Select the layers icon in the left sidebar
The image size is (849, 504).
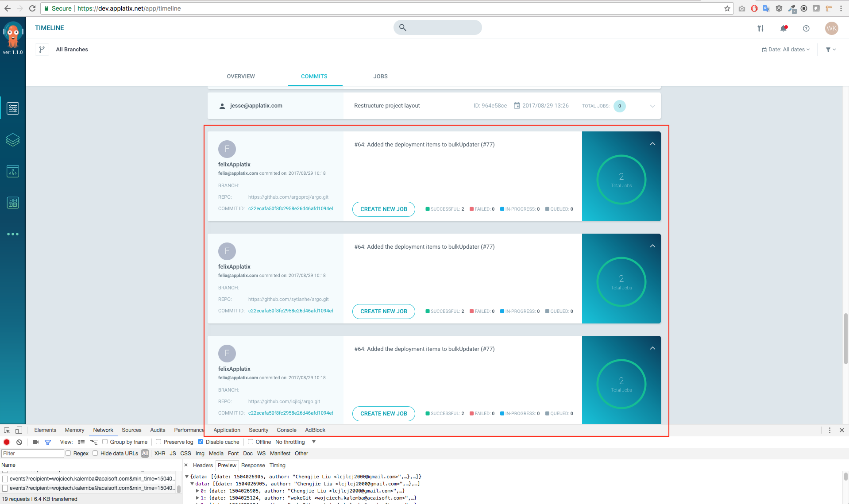[x=13, y=140]
